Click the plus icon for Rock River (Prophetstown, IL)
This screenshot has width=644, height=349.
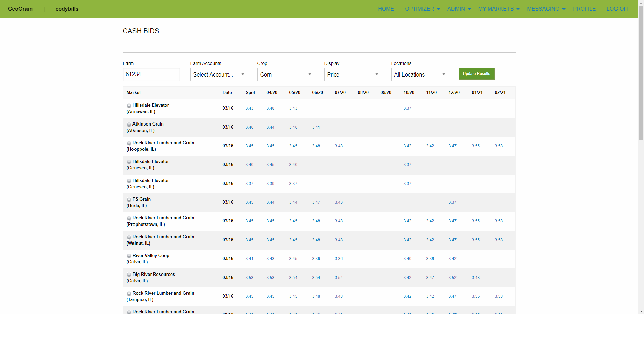(129, 218)
